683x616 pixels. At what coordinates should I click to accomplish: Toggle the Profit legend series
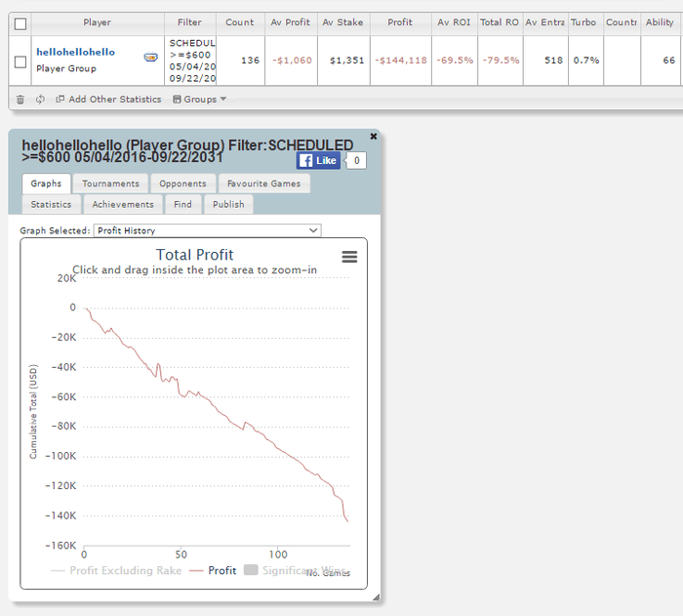214,571
